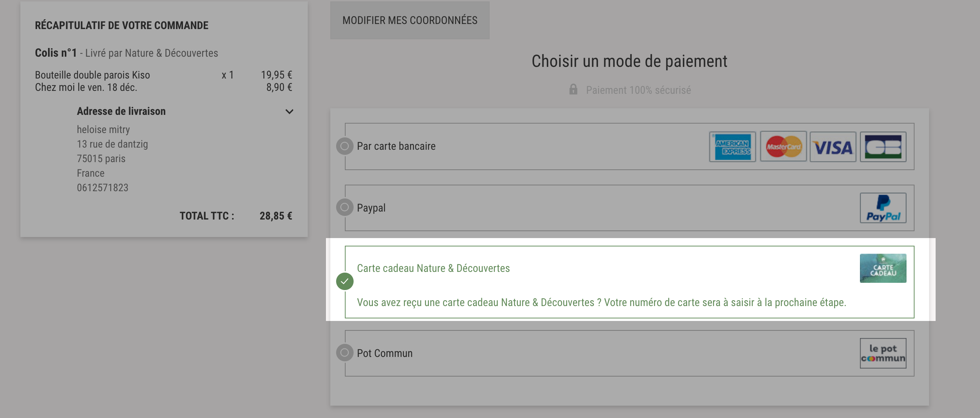Click the MasterCard logo
The height and width of the screenshot is (418, 980).
pos(783,147)
